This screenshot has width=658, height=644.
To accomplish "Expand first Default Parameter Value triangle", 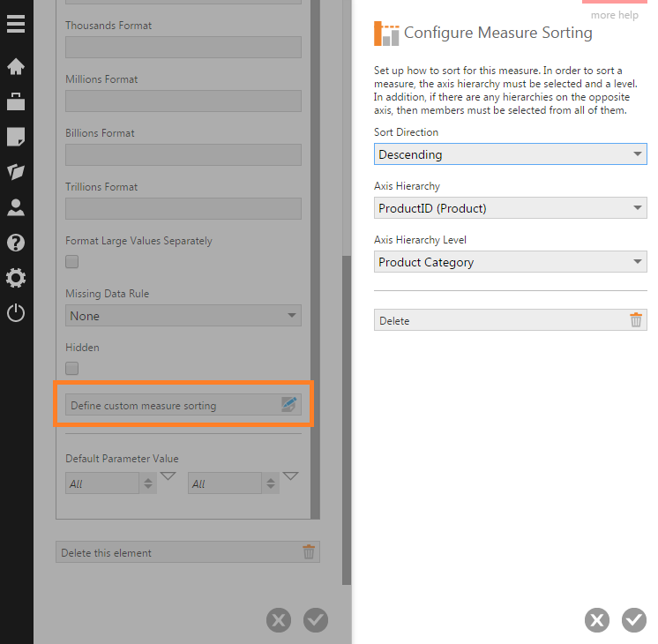I will click(x=168, y=476).
